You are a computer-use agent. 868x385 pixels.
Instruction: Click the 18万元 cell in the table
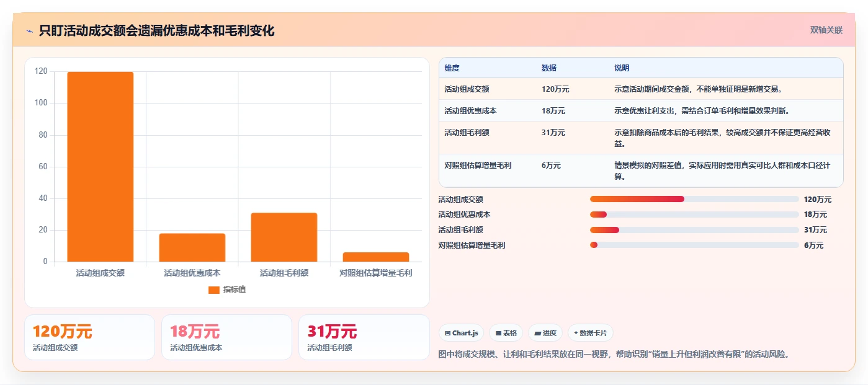[553, 111]
